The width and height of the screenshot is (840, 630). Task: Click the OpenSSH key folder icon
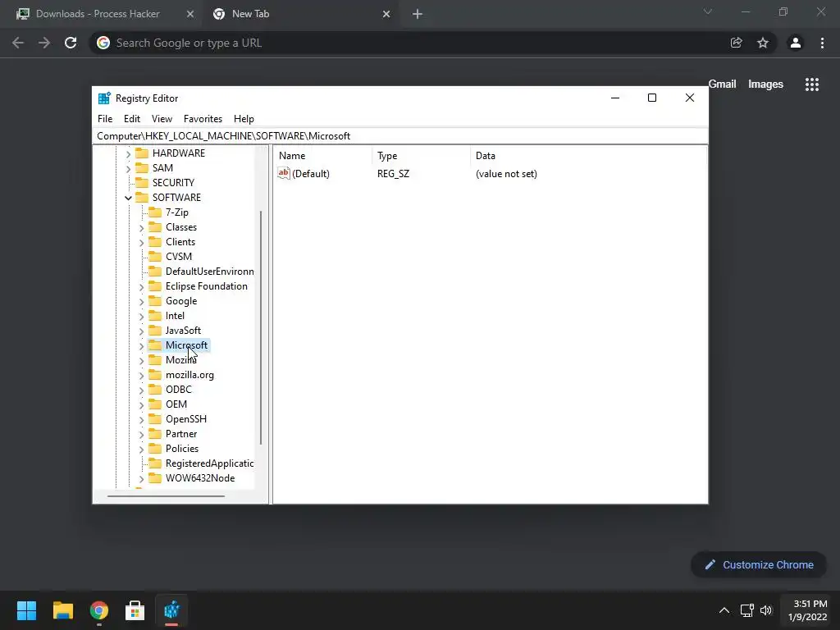155,419
